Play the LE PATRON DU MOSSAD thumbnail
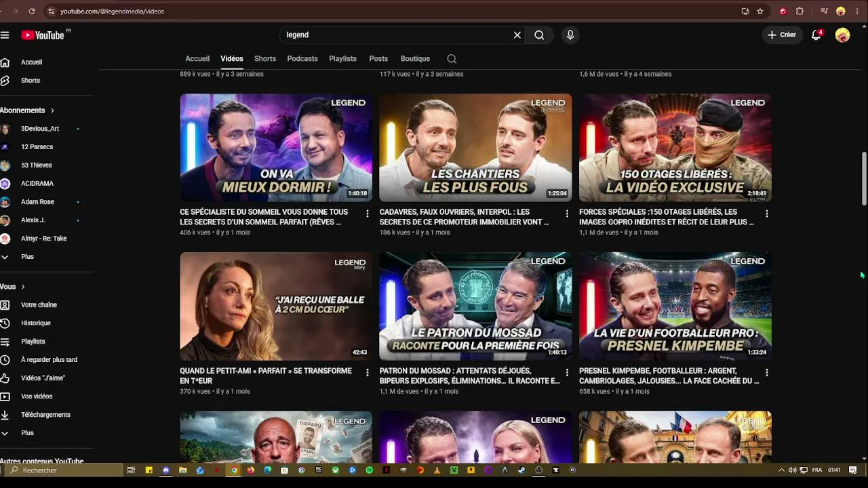Image resolution: width=868 pixels, height=488 pixels. point(475,306)
